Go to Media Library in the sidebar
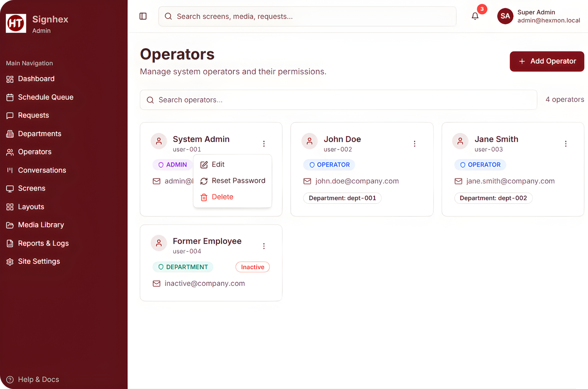 pyautogui.click(x=41, y=225)
